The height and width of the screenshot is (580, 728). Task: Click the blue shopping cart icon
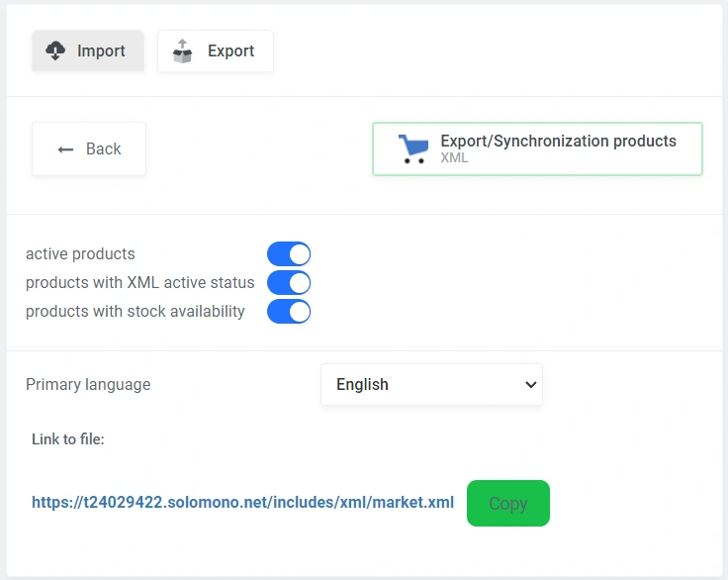pyautogui.click(x=412, y=148)
